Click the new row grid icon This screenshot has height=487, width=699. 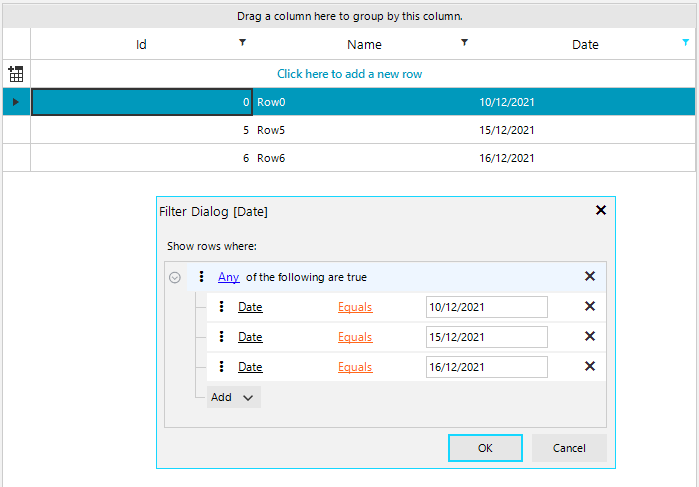click(15, 74)
